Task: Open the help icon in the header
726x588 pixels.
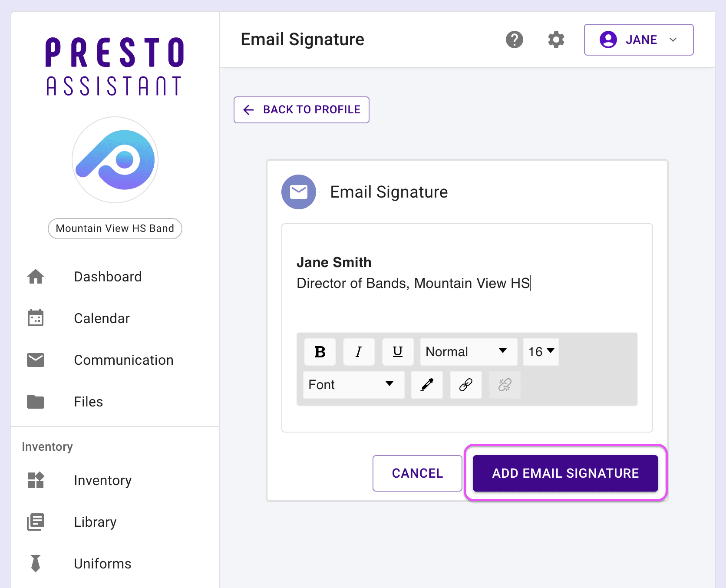Action: click(x=515, y=40)
